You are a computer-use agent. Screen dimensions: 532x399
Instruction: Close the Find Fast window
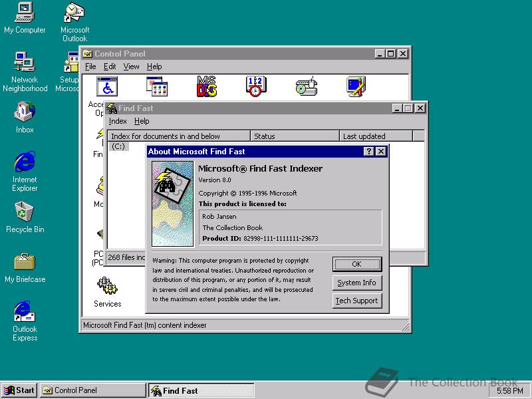point(420,108)
